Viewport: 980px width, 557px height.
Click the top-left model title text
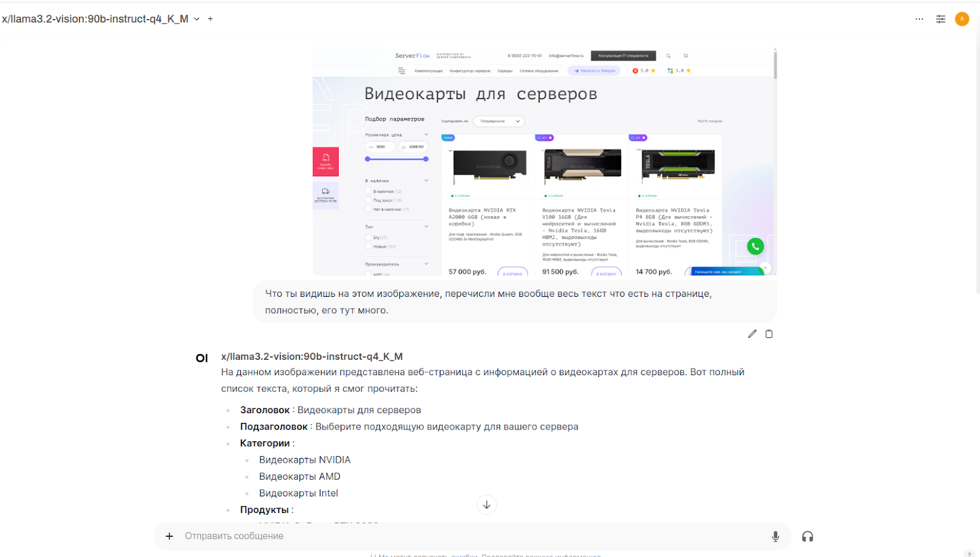(95, 19)
